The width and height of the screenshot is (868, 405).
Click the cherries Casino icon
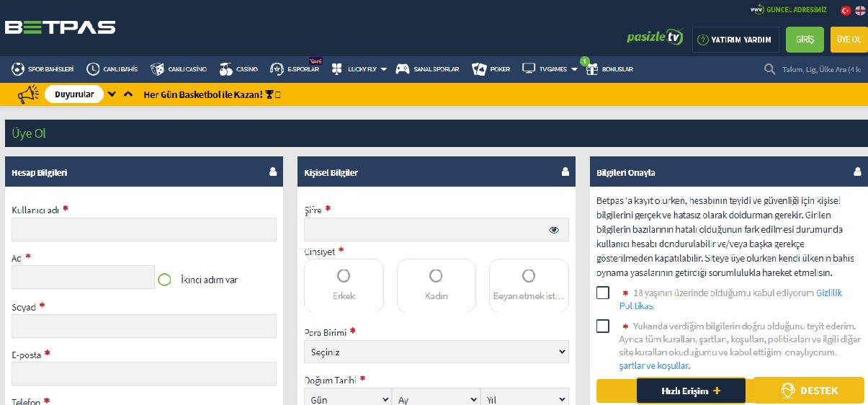point(226,69)
